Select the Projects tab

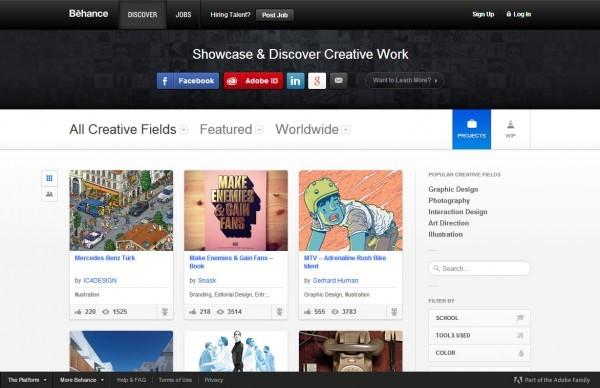tap(471, 129)
